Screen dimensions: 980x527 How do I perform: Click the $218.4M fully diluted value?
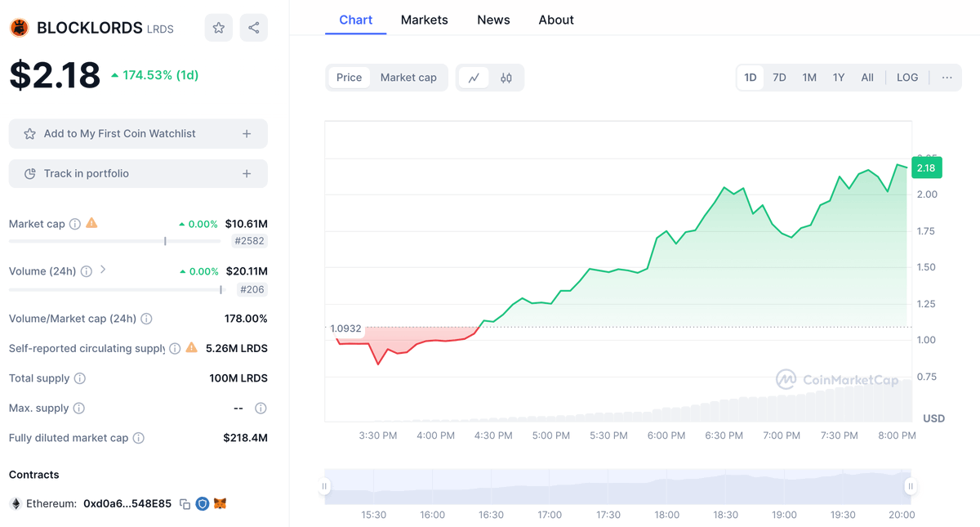245,438
